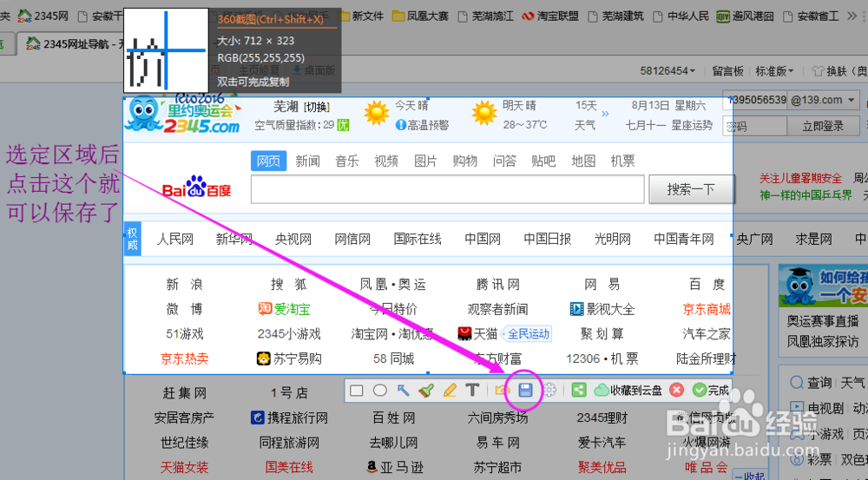Image resolution: width=868 pixels, height=480 pixels.
Task: Select the text T tool
Action: click(x=472, y=391)
